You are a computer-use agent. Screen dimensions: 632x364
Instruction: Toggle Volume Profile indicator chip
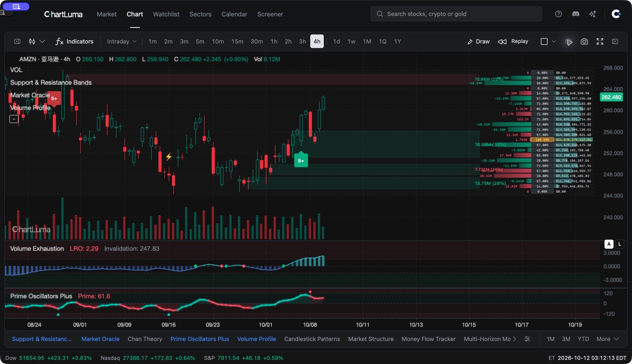point(256,339)
